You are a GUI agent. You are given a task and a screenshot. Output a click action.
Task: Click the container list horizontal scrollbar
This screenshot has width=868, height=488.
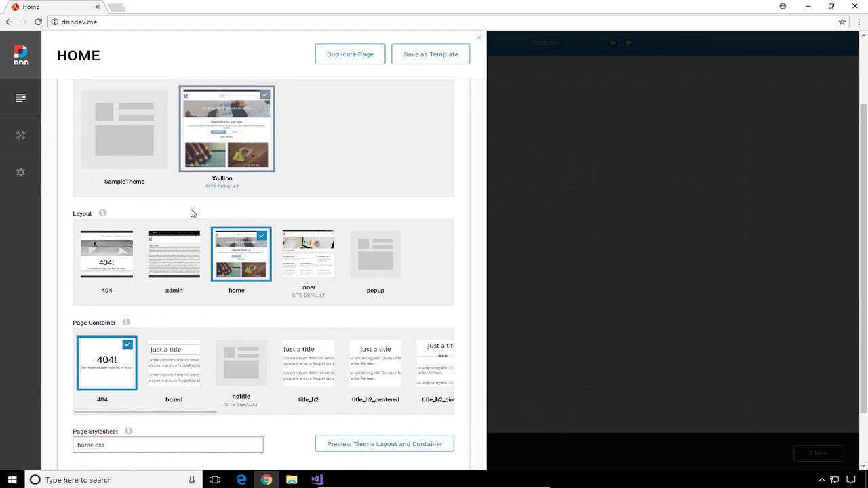145,411
